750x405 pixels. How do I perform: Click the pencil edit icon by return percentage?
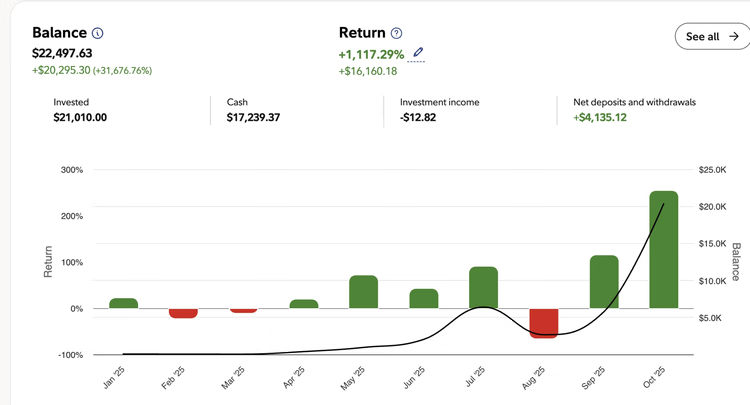(418, 52)
